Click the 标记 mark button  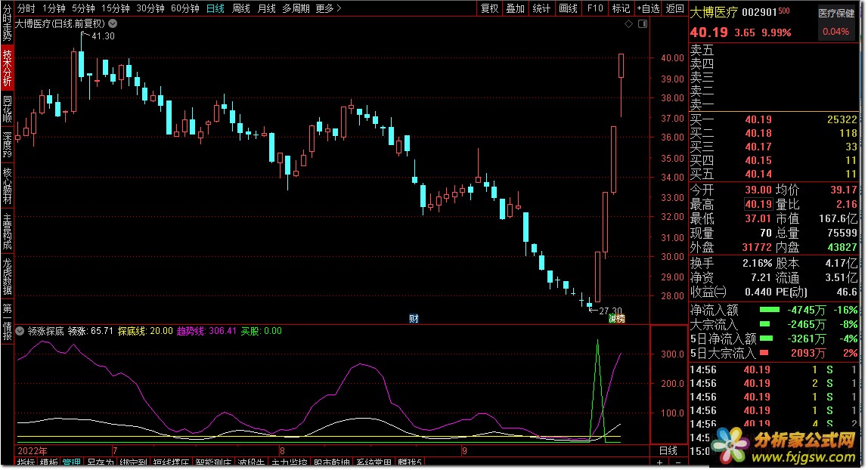pyautogui.click(x=621, y=8)
